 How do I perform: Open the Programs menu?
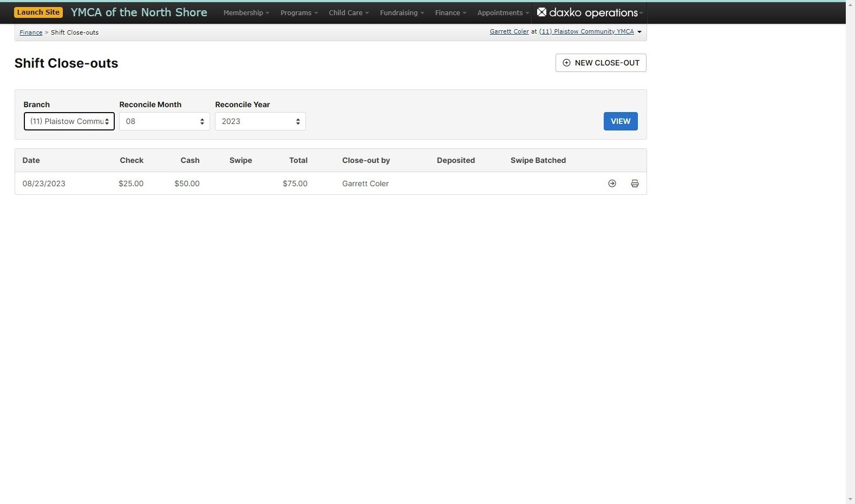point(299,12)
